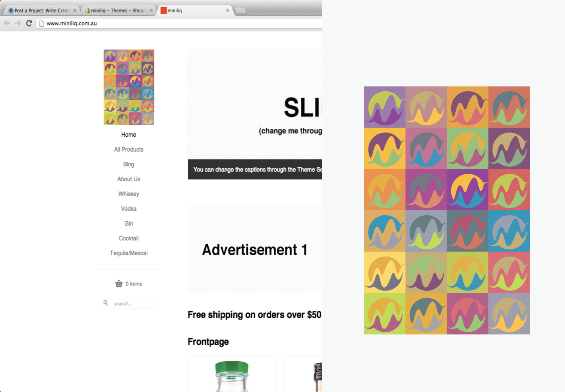Close the Post a Project tab
565x392 pixels.
click(x=74, y=11)
